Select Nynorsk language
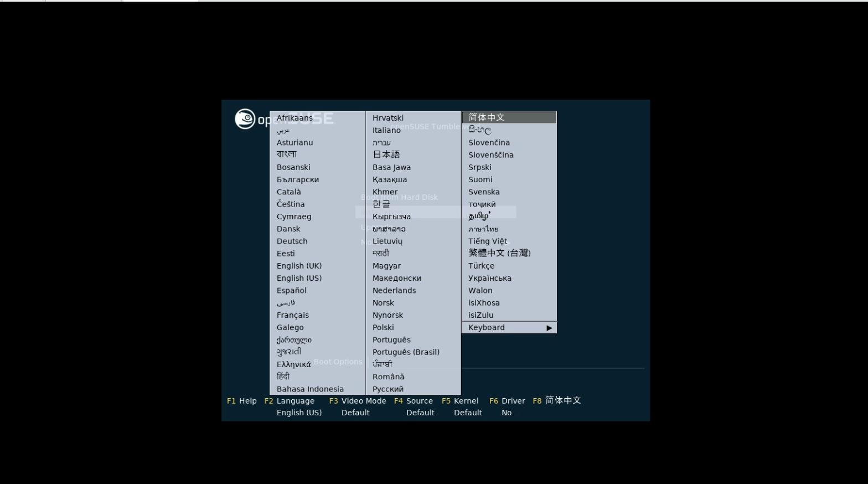 tap(387, 315)
